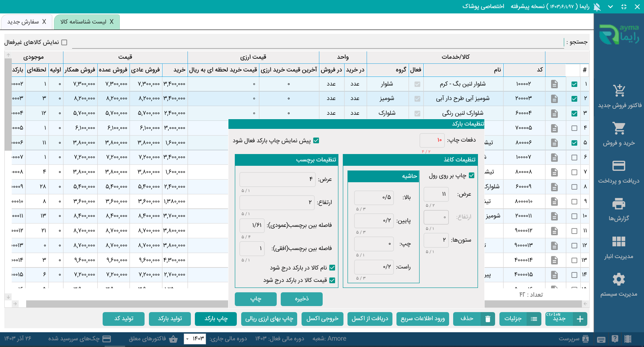Click the کد column header
The width and height of the screenshot is (644, 347).
point(524,70)
